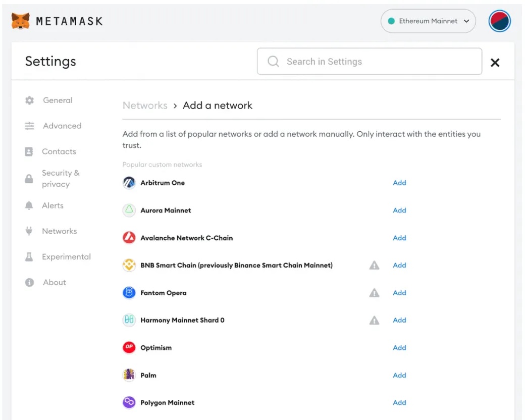Screen dimensions: 525x420
Task: Click the red Optimism OP icon
Action: pos(129,347)
